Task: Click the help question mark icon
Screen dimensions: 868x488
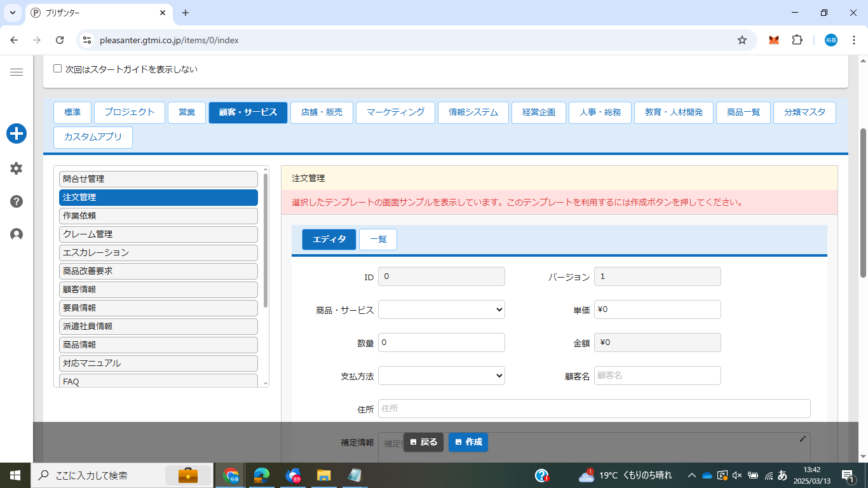Action: [17, 201]
